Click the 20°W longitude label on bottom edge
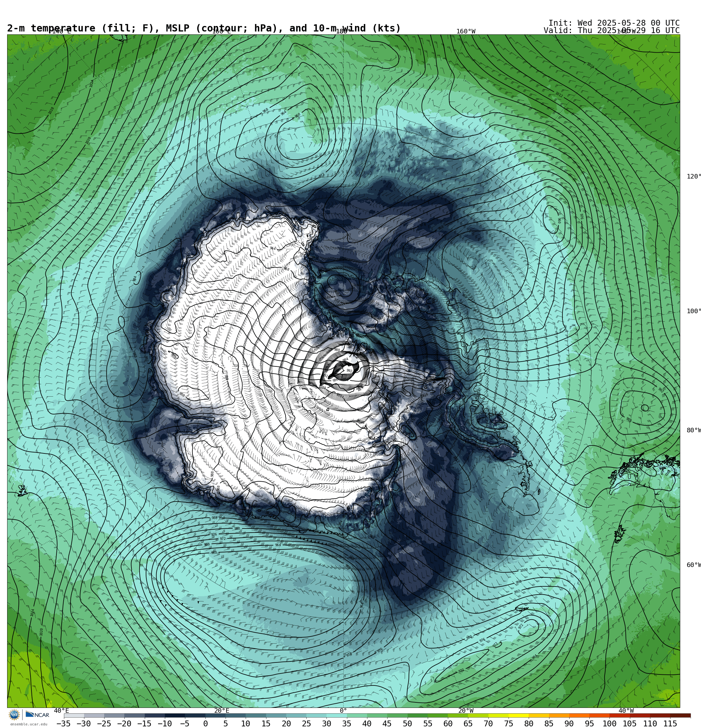 [466, 710]
